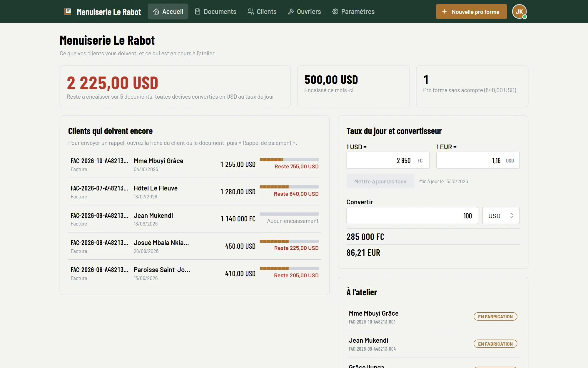The height and width of the screenshot is (368, 588).
Task: Open the JK user avatar menu
Action: (x=519, y=11)
